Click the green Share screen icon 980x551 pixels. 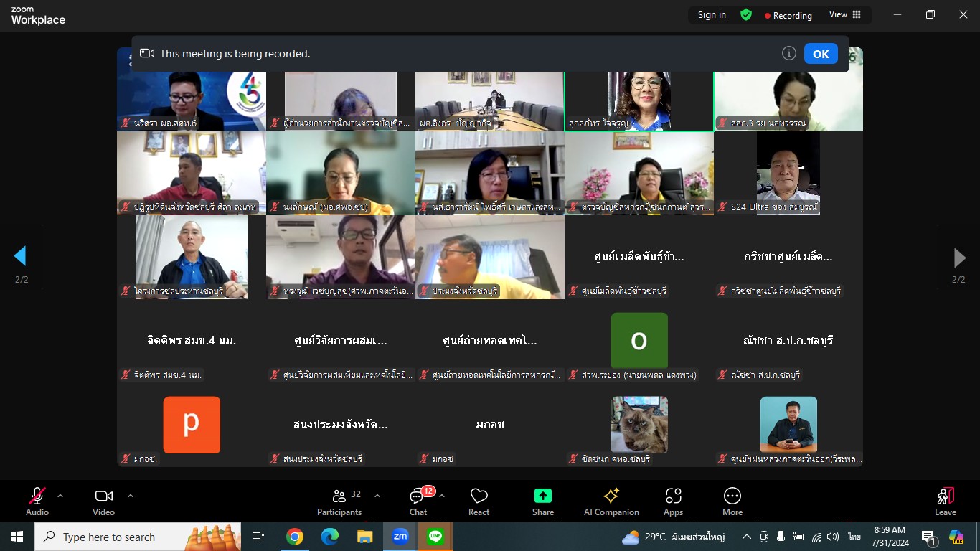[543, 496]
